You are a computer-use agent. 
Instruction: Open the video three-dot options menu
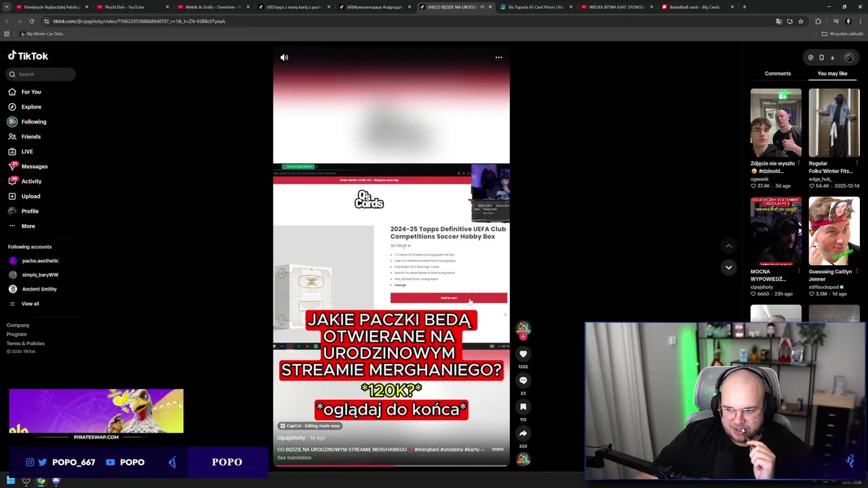498,58
